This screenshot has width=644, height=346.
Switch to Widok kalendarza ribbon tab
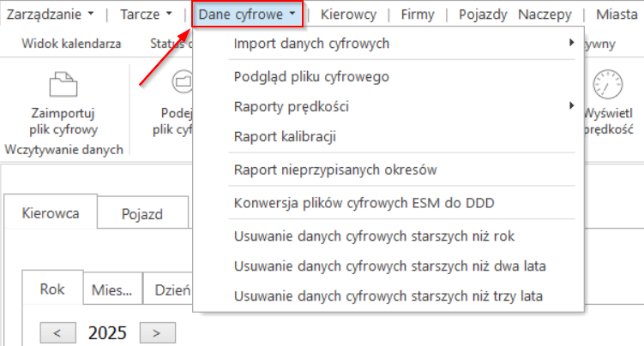tap(71, 44)
